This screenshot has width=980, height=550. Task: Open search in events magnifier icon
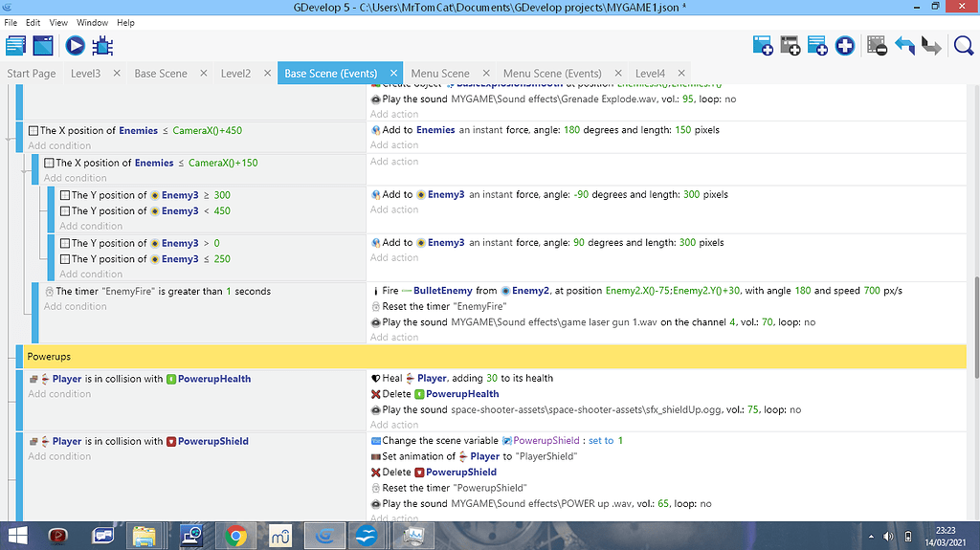963,45
